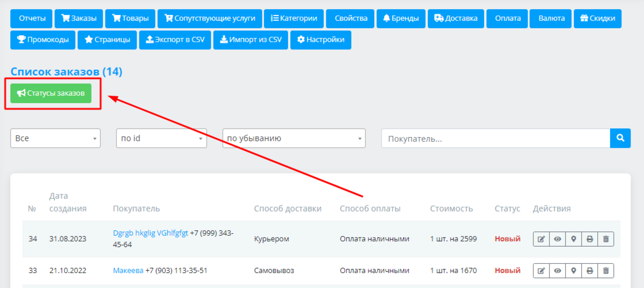Click the edit icon for order 33

pos(541,271)
